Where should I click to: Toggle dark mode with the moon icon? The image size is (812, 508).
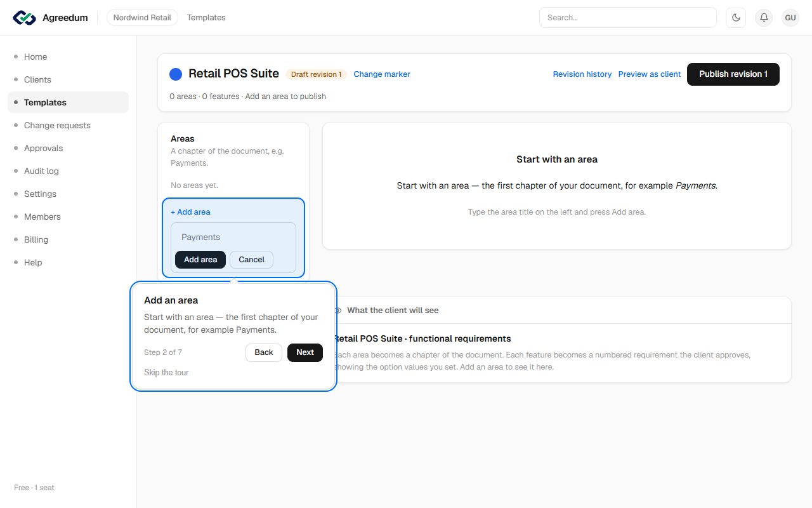coord(736,18)
